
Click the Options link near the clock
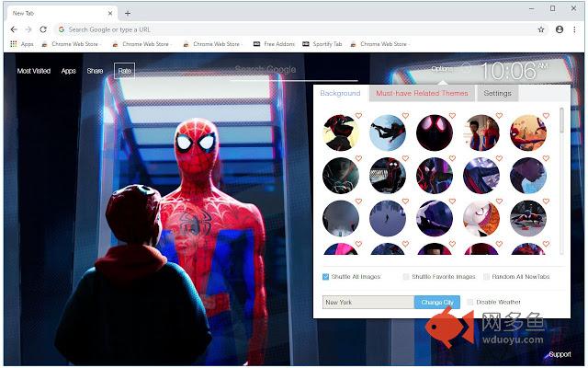[x=441, y=69]
